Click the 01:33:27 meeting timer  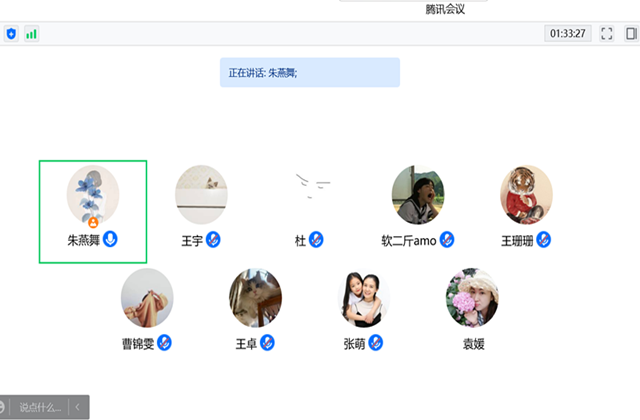tap(568, 33)
